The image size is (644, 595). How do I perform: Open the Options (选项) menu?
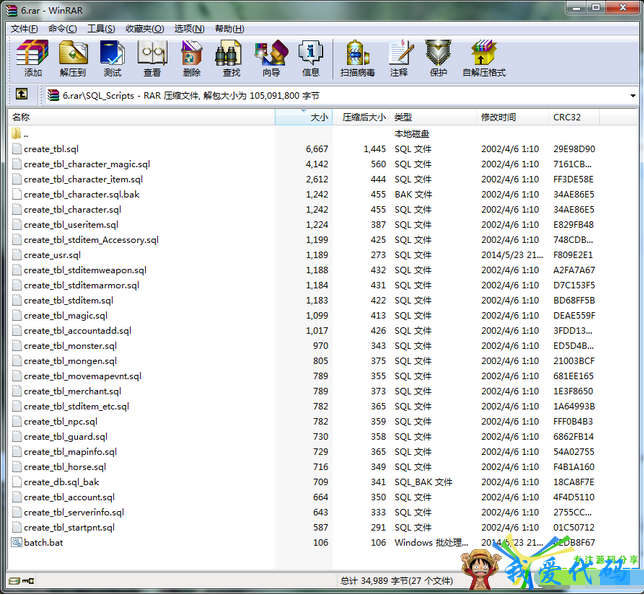189,29
